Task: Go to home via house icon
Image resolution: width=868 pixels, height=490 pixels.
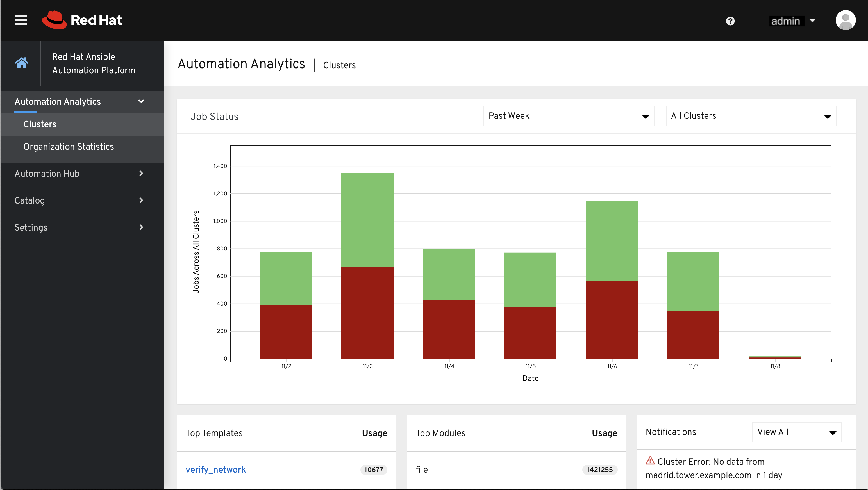Action: pyautogui.click(x=21, y=63)
